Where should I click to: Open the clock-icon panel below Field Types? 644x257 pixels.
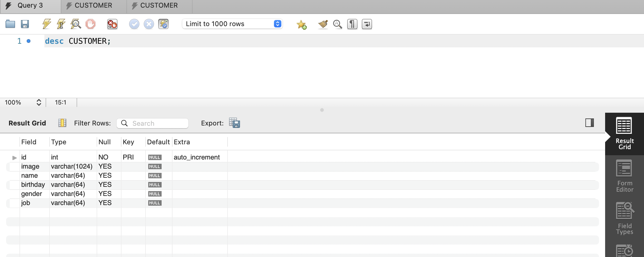click(x=625, y=251)
